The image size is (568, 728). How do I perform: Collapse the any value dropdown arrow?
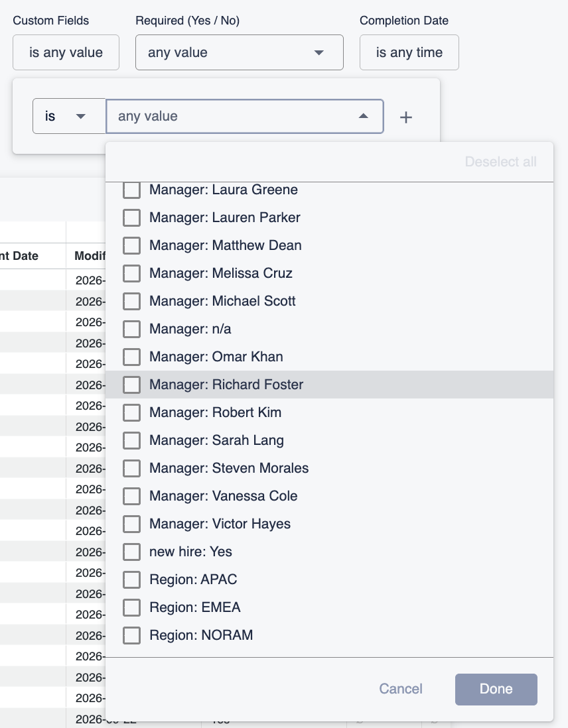[364, 116]
